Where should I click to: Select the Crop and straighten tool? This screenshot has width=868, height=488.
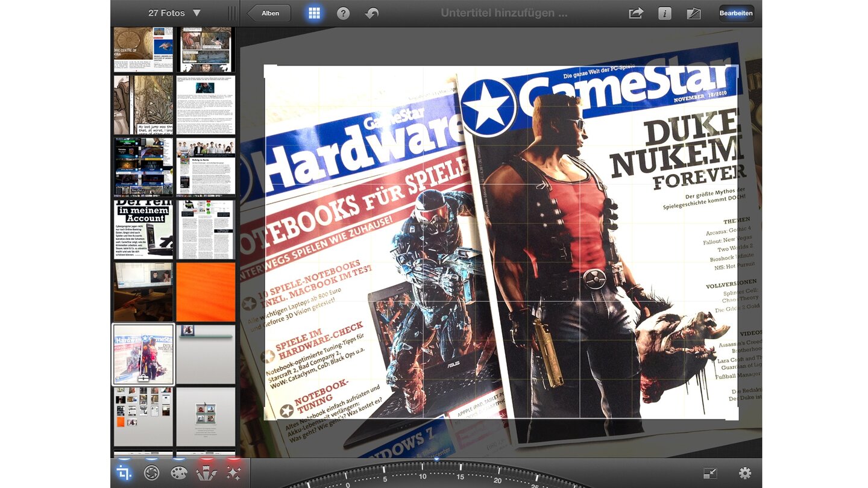[124, 473]
